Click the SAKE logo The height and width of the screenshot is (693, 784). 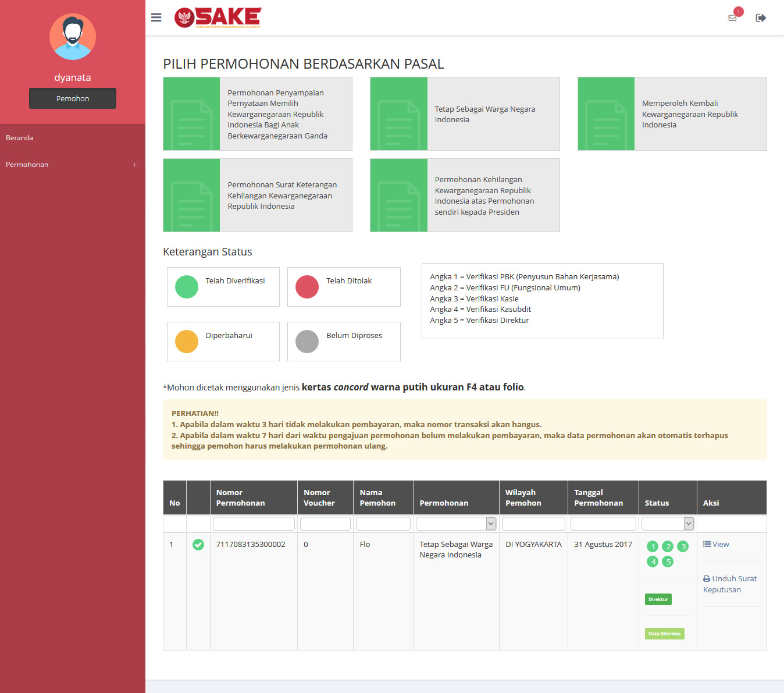point(218,17)
